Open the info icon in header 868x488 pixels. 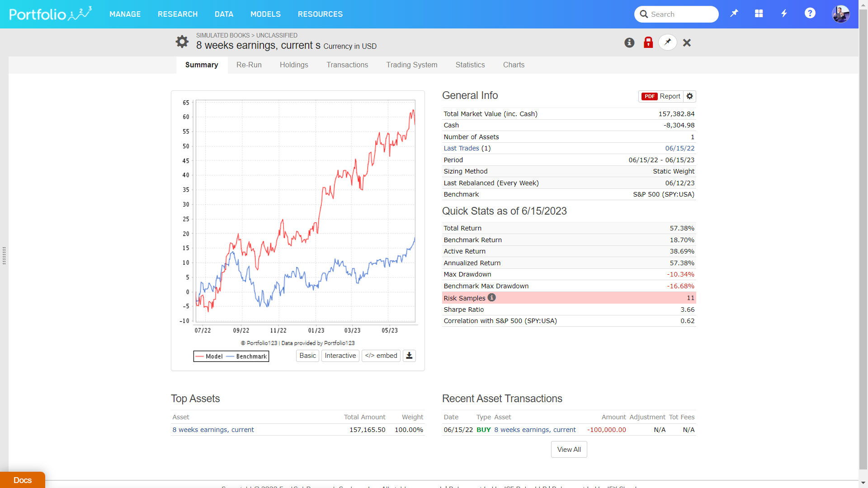(x=629, y=42)
